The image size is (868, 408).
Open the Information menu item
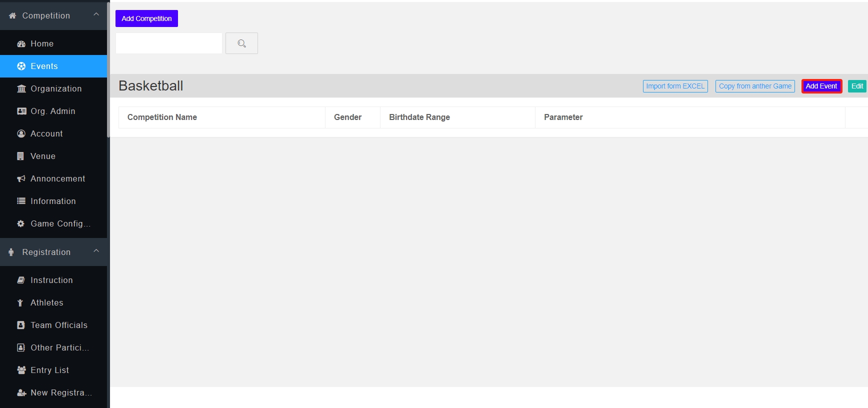(53, 201)
